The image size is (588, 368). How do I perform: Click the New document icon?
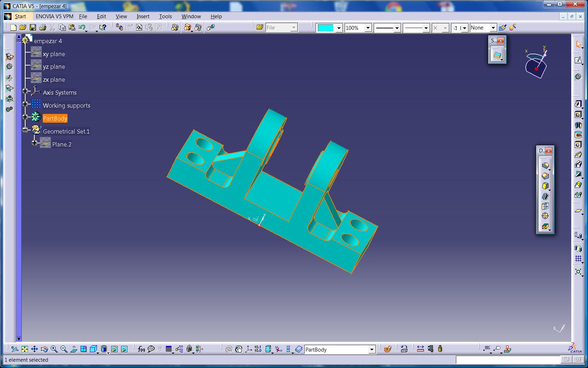pos(13,27)
